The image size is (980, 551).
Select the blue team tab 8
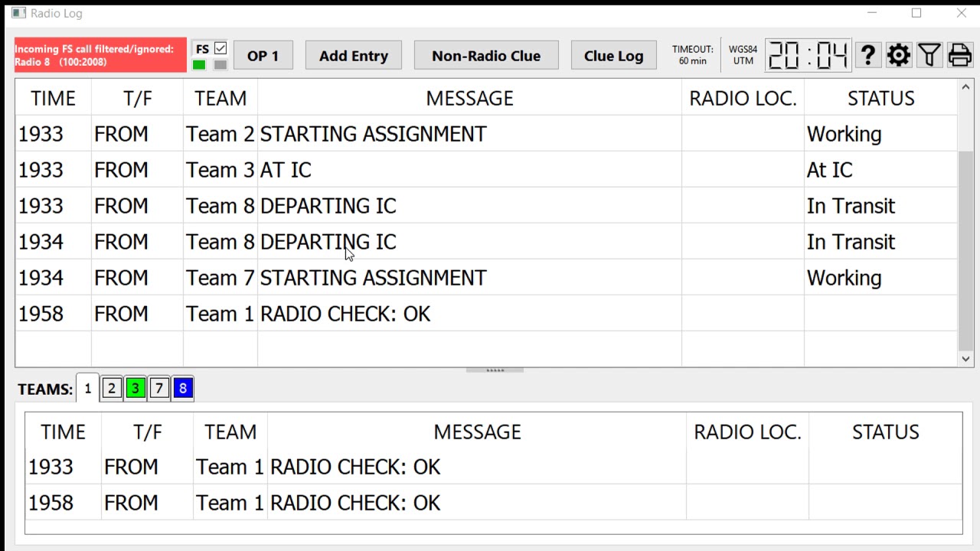(x=183, y=389)
